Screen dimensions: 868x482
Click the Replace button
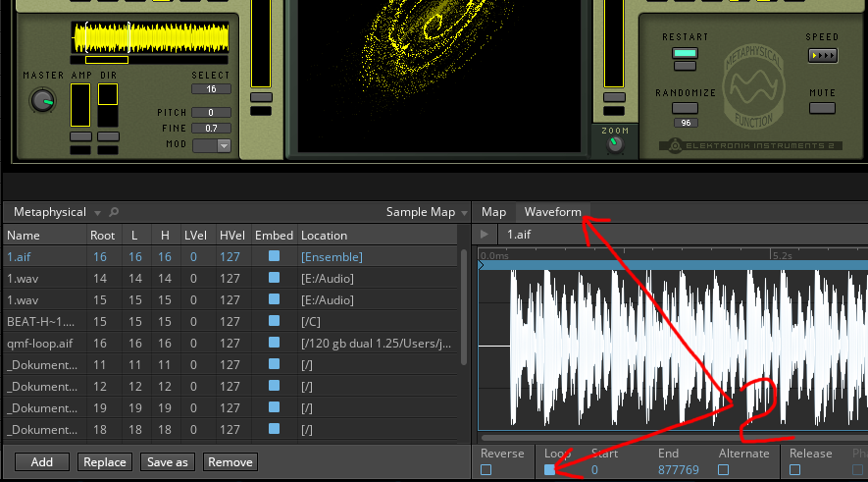click(x=105, y=462)
